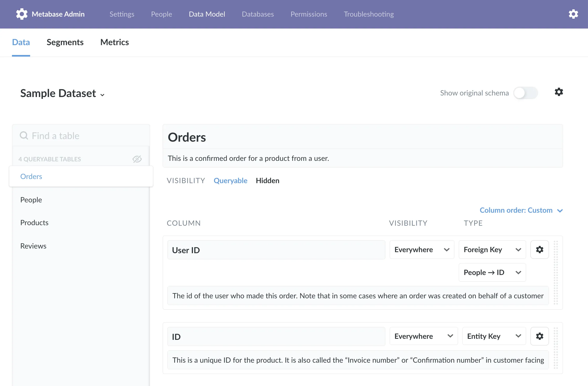This screenshot has width=588, height=386.
Task: Toggle Show original schema on
Action: (x=525, y=93)
